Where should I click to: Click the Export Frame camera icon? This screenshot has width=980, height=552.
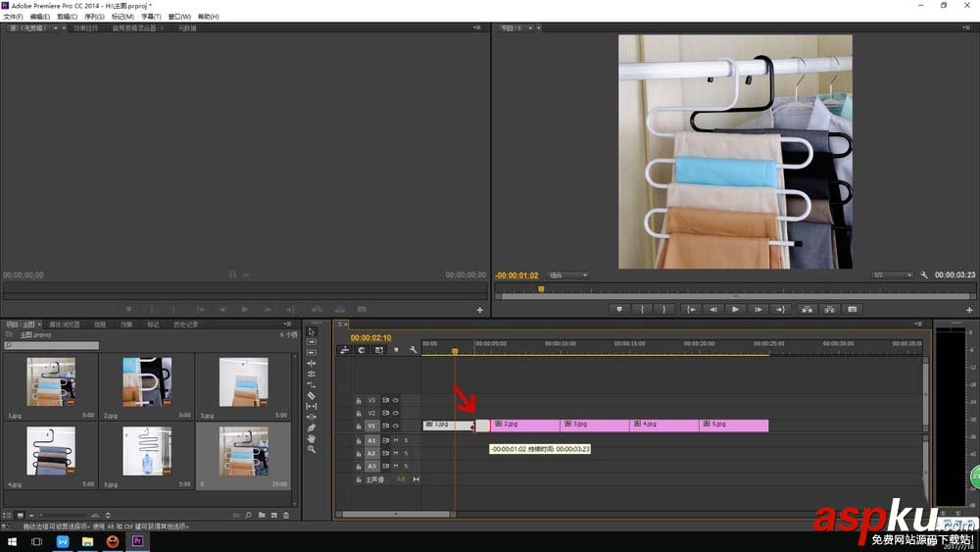tap(853, 309)
